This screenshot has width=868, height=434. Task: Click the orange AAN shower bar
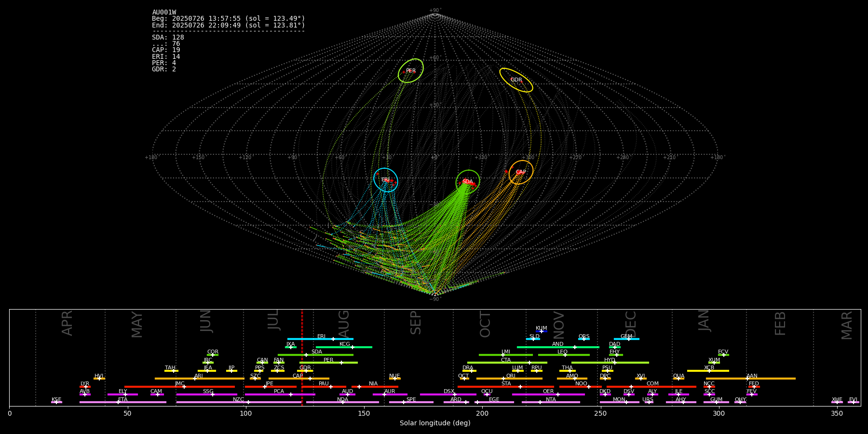[x=751, y=379]
